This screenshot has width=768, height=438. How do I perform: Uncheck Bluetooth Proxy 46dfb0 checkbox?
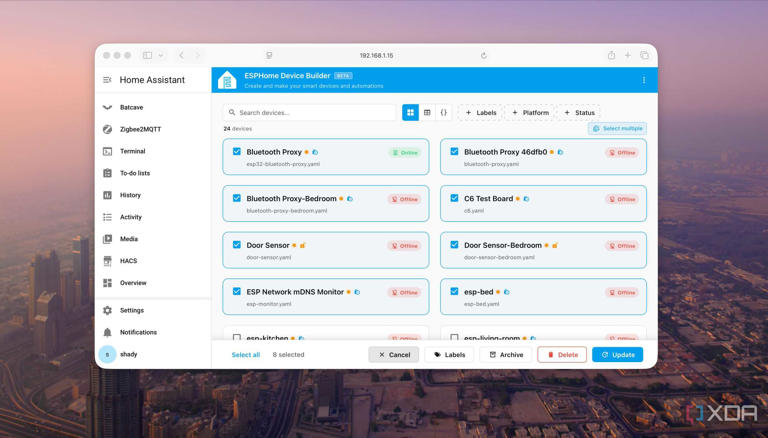pyautogui.click(x=454, y=151)
